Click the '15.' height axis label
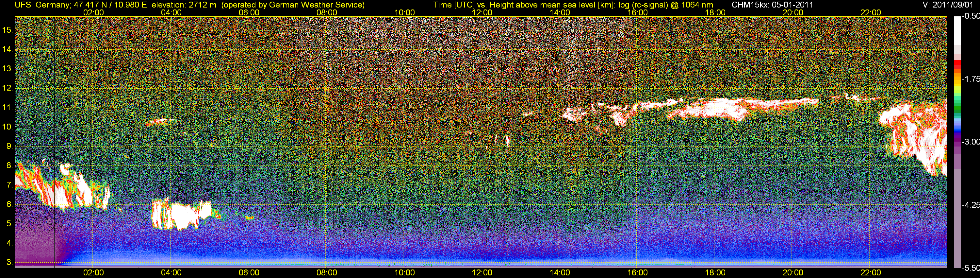Screen dimensions: 980x278 click(8, 30)
